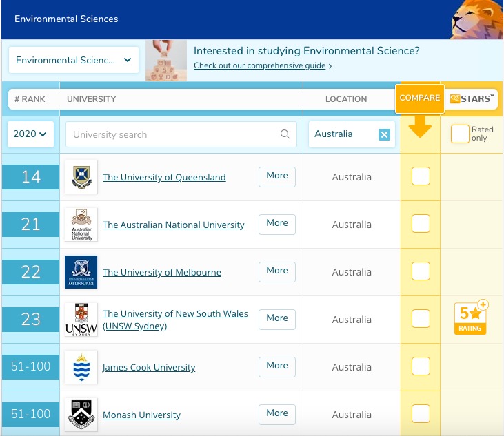Open the James Cook University link
Screen dimensions: 504x436
pyautogui.click(x=149, y=367)
